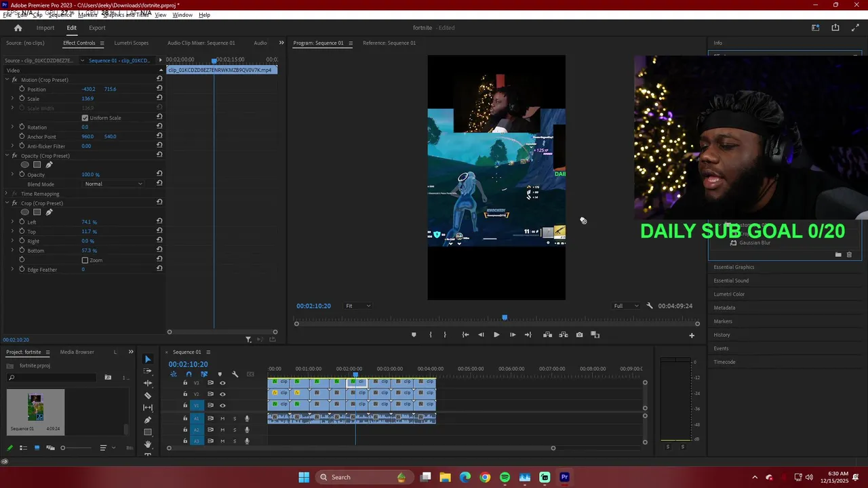Select the Pen tool in timeline toolbar

(x=148, y=420)
